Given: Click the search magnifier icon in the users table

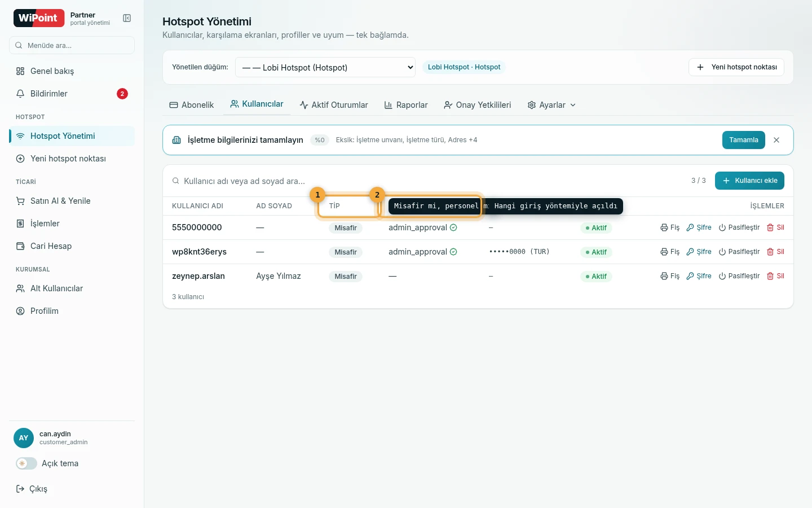Looking at the screenshot, I should (x=176, y=181).
